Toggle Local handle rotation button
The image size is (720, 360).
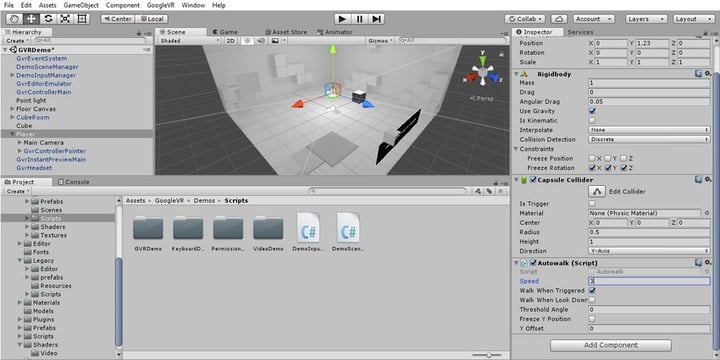(152, 19)
